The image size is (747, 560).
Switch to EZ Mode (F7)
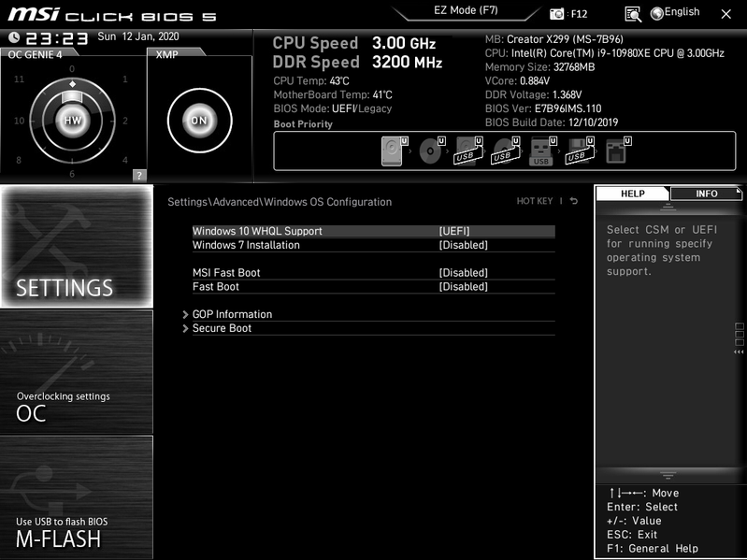click(466, 11)
